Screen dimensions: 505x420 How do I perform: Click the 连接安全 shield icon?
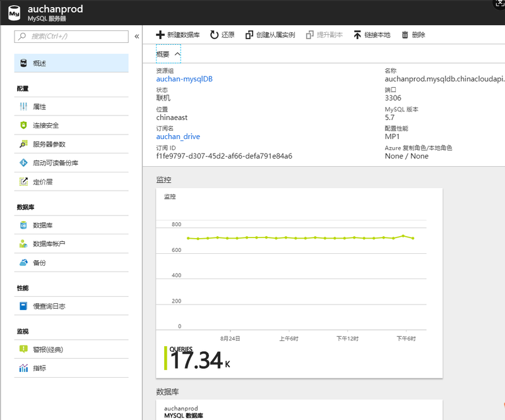23,125
